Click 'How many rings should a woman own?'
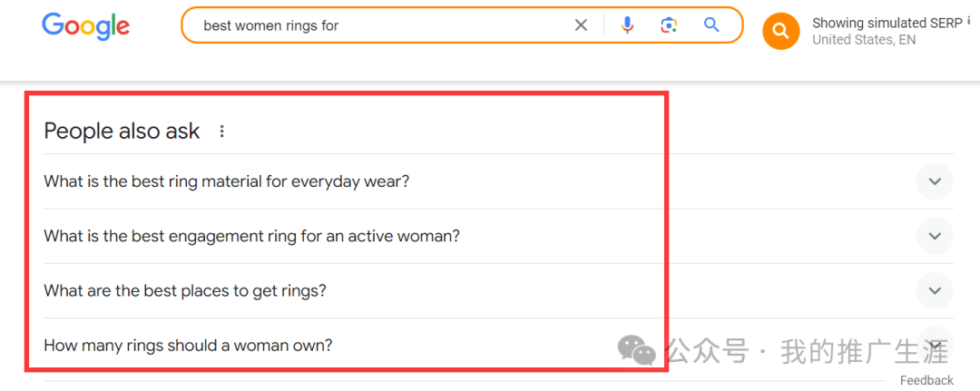The image size is (980, 391). coord(188,346)
